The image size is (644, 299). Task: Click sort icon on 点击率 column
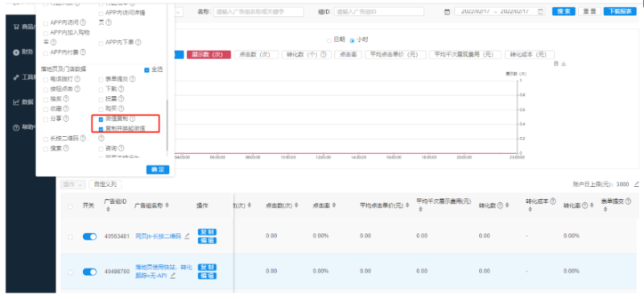point(334,206)
